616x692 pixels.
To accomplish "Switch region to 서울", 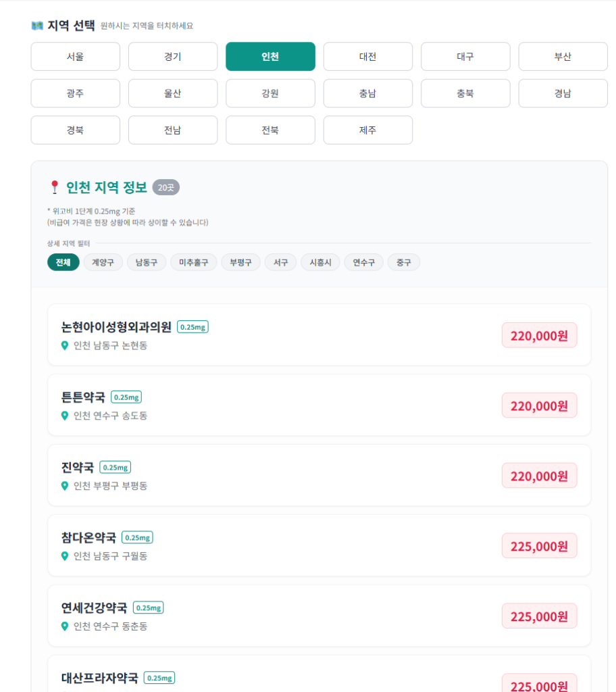I will pos(75,57).
